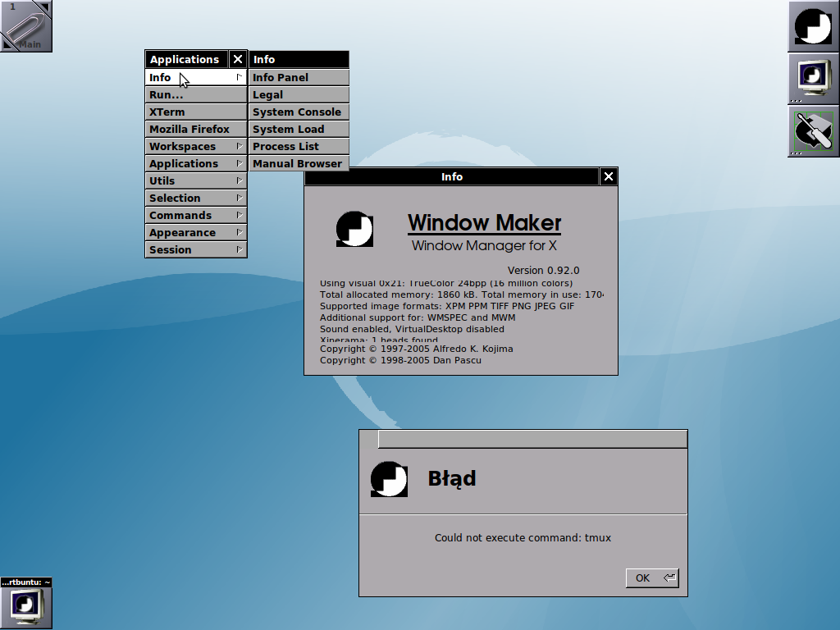The image size is (840, 630).
Task: Open WPrefs screwdriver preferences dock icon
Action: click(x=813, y=130)
